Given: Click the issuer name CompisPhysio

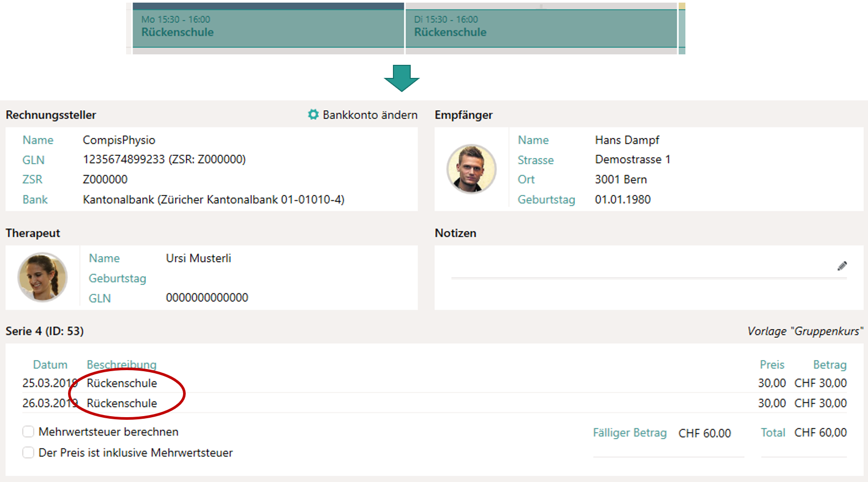Looking at the screenshot, I should tap(119, 140).
